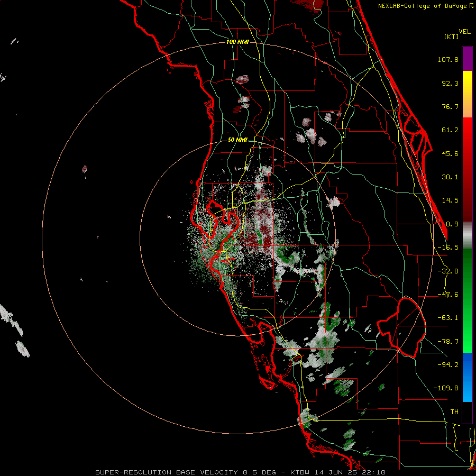Select the 107.8 velocity scale value
Screen dimensions: 476x476
[448, 59]
